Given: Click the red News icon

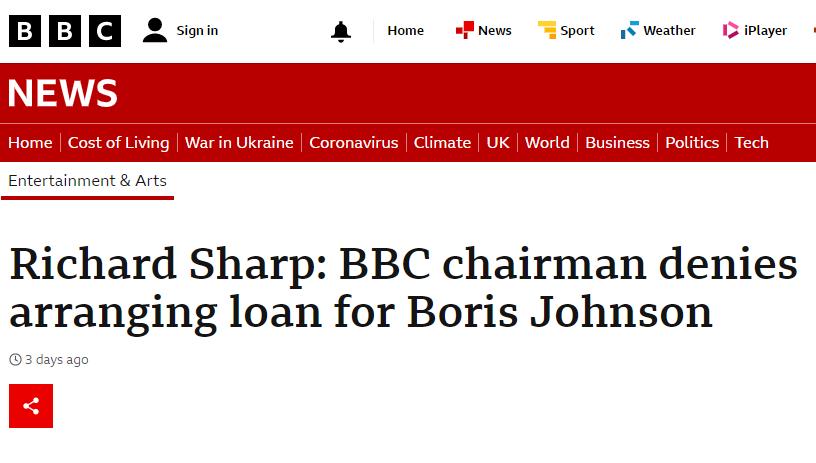Looking at the screenshot, I should [x=465, y=30].
